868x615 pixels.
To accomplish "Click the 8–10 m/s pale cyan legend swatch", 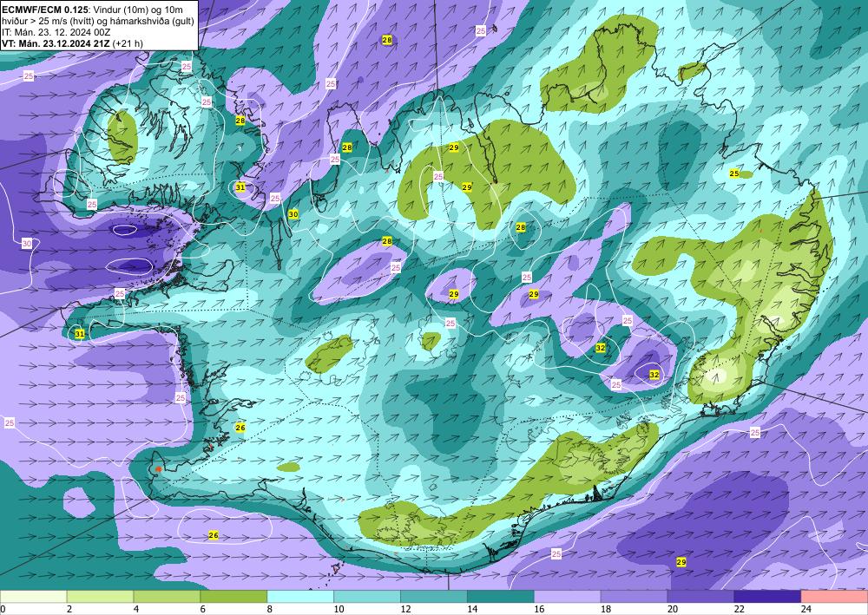I will (300, 597).
